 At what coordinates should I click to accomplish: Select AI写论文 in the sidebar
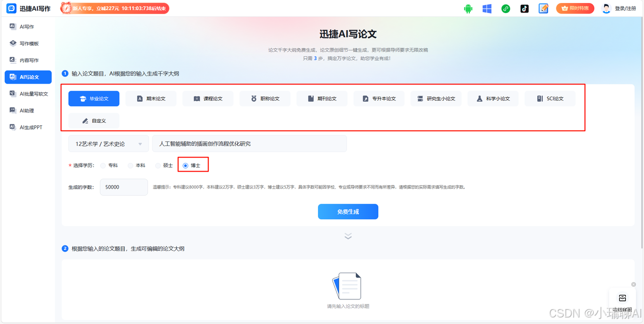click(28, 77)
